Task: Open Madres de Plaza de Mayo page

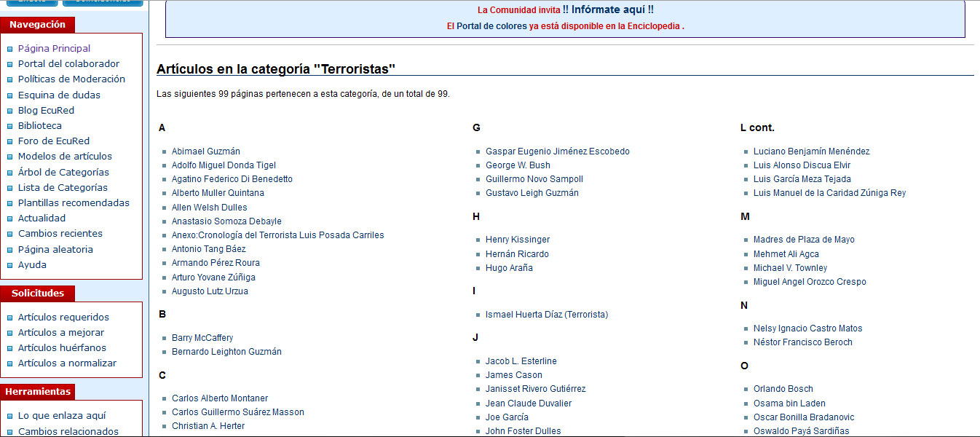Action: 804,240
